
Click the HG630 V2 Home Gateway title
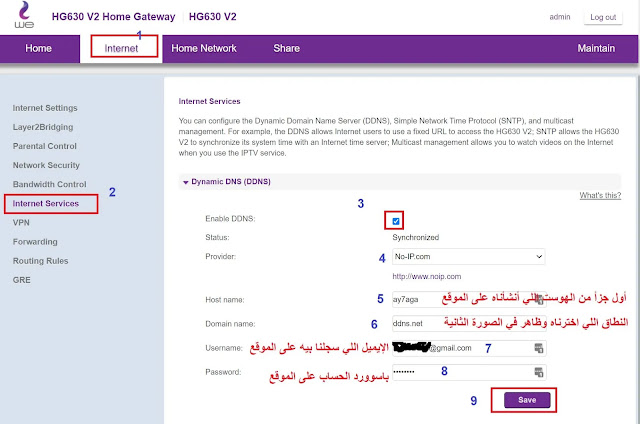113,17
